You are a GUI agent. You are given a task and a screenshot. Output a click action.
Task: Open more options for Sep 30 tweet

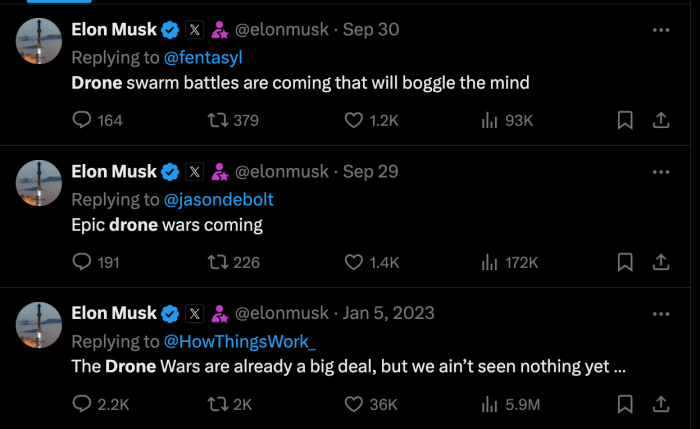click(x=660, y=30)
